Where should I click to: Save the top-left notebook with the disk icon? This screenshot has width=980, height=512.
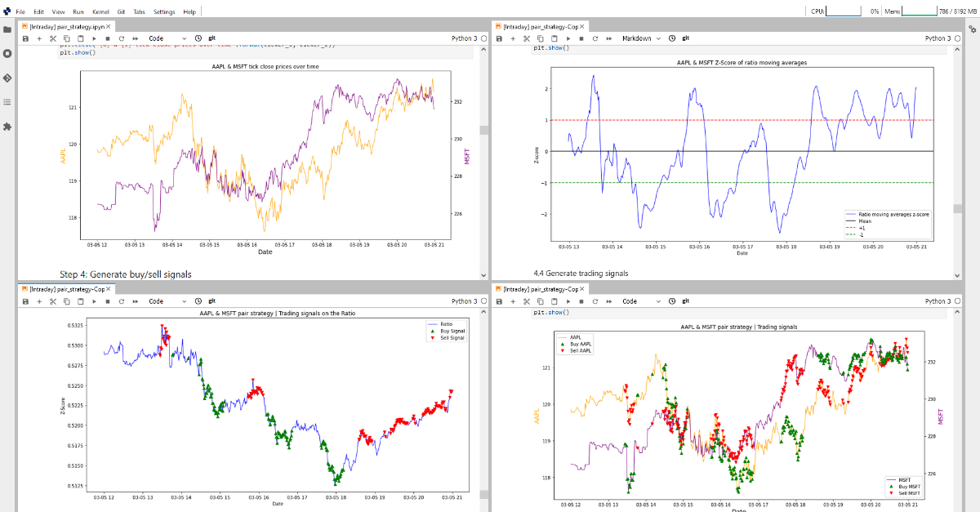pyautogui.click(x=26, y=38)
